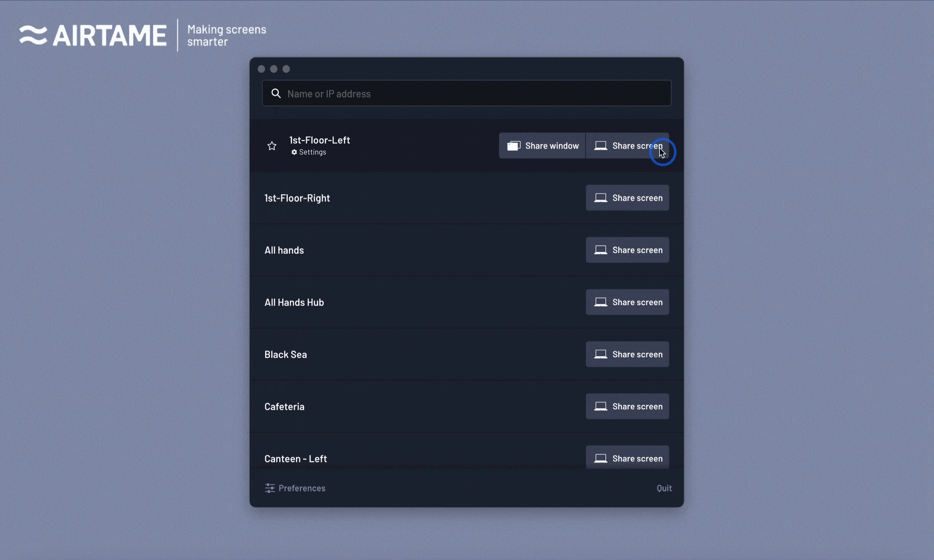Viewport: 934px width, 560px height.
Task: Toggle the favorite star for 1st-Floor-Left
Action: [x=272, y=145]
